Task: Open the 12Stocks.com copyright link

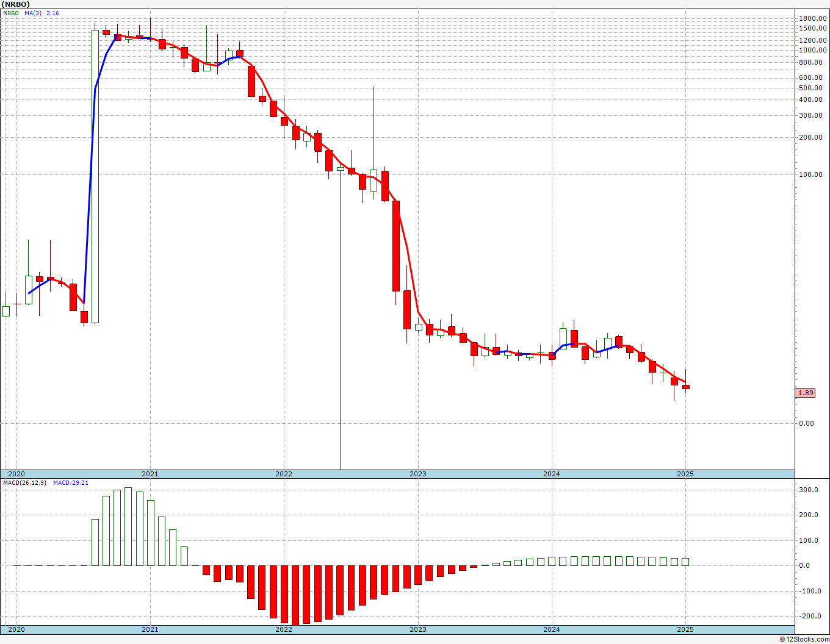Action: point(803,639)
